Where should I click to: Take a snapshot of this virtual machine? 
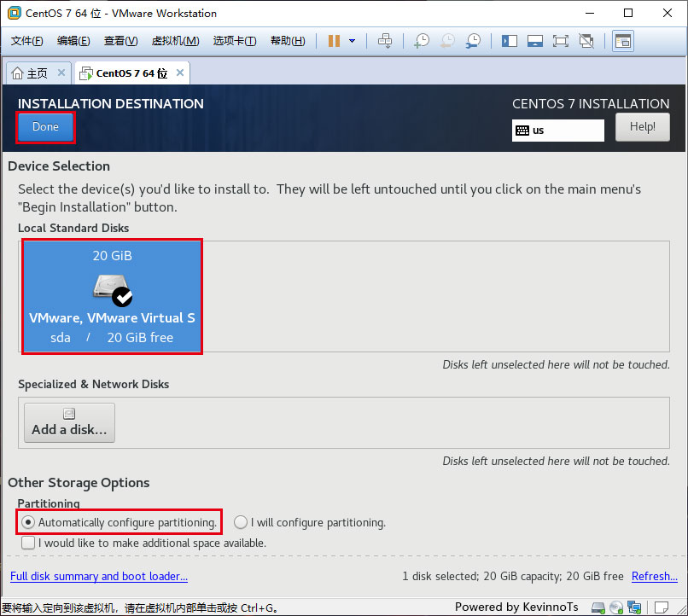click(422, 41)
